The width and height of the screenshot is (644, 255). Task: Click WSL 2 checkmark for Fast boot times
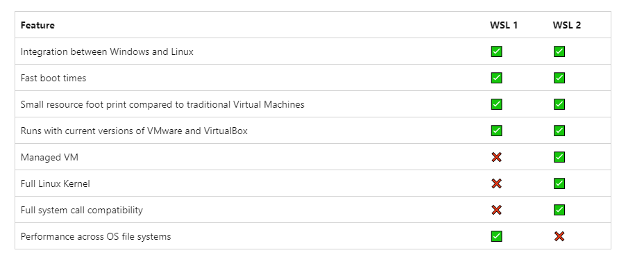point(559,78)
